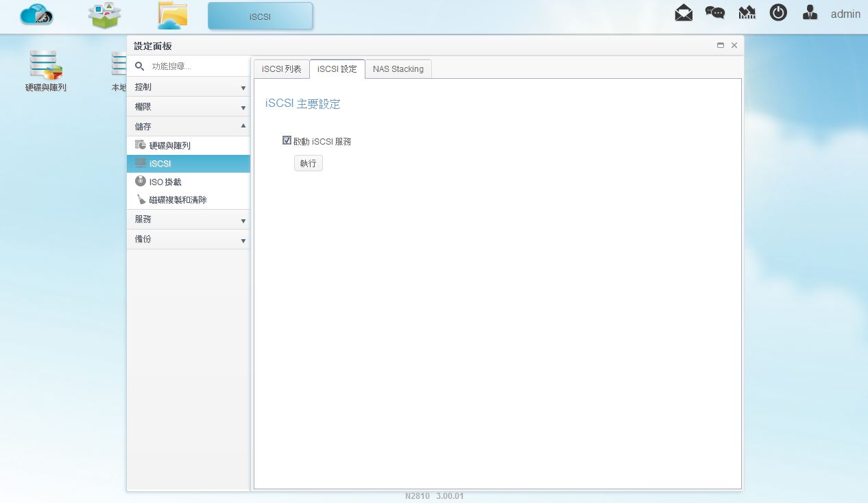Switch to the iSCSI 列表 tab

click(281, 69)
